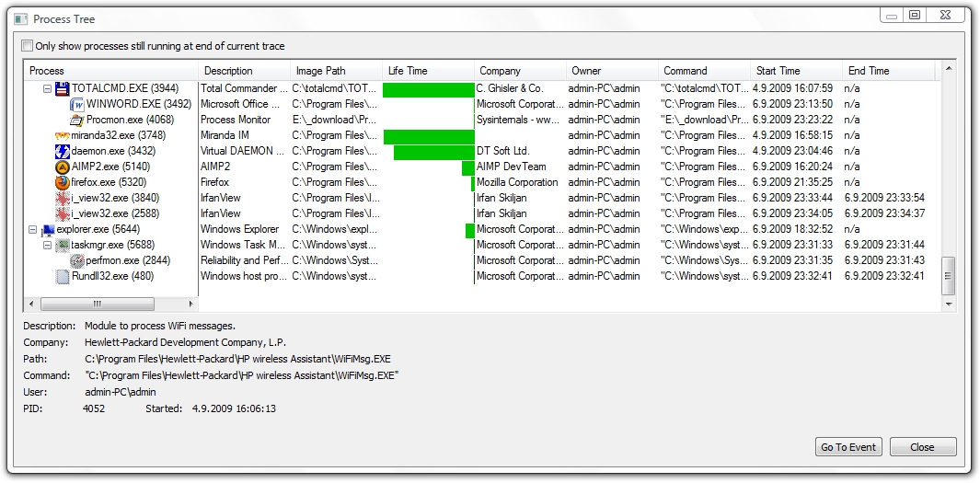Click the TOTALCMD.EXE floppy disk icon
This screenshot has width=980, height=483.
point(62,88)
